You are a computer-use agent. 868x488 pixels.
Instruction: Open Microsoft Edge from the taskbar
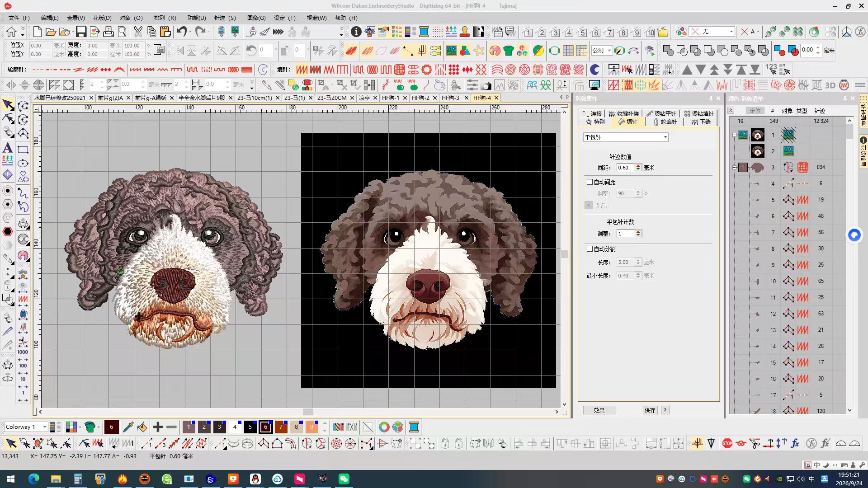[34, 479]
